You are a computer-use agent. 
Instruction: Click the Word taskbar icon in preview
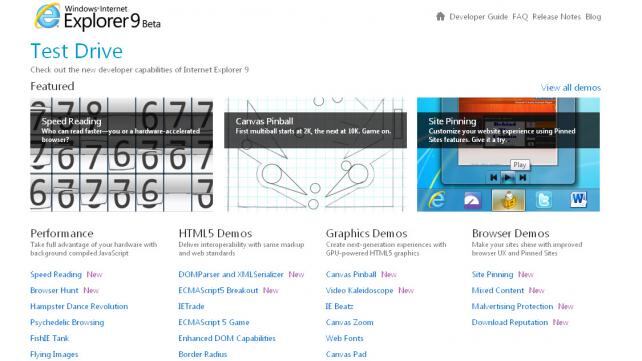coord(579,200)
